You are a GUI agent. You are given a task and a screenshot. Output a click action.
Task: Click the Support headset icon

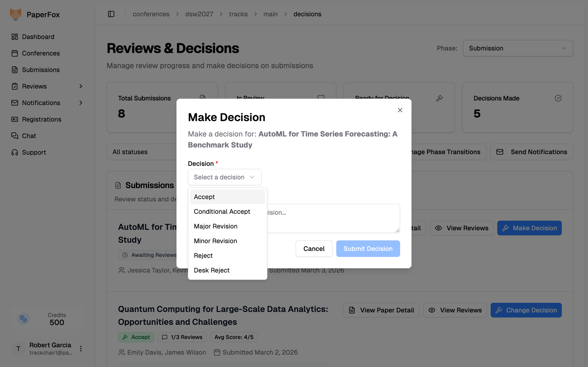[x=14, y=152]
